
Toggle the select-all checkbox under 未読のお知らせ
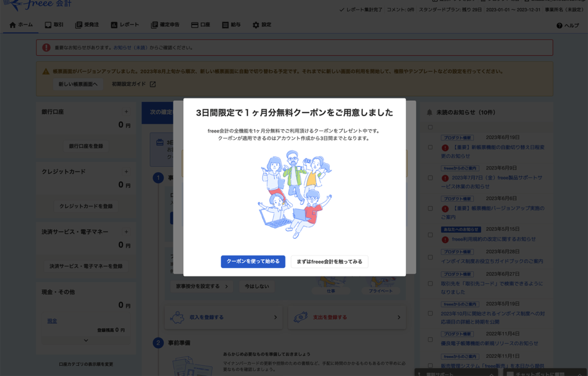click(x=430, y=127)
